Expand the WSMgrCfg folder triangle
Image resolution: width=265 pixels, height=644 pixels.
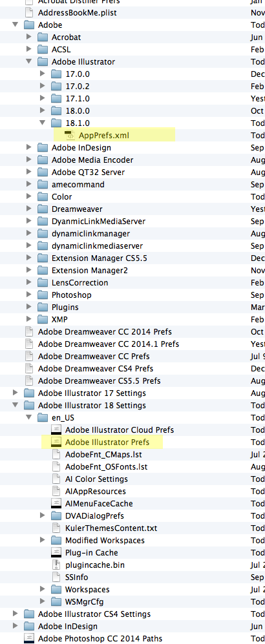[42, 601]
